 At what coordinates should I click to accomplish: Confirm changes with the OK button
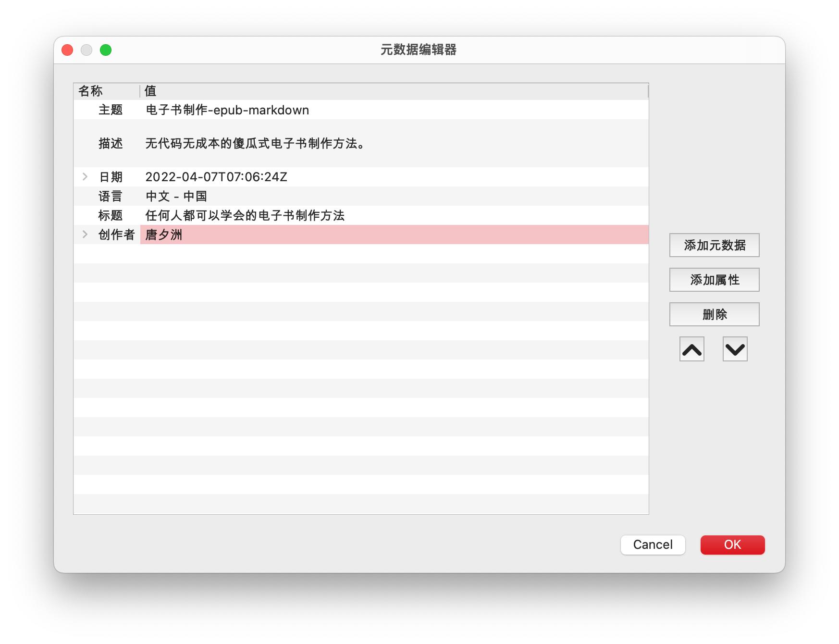(732, 545)
